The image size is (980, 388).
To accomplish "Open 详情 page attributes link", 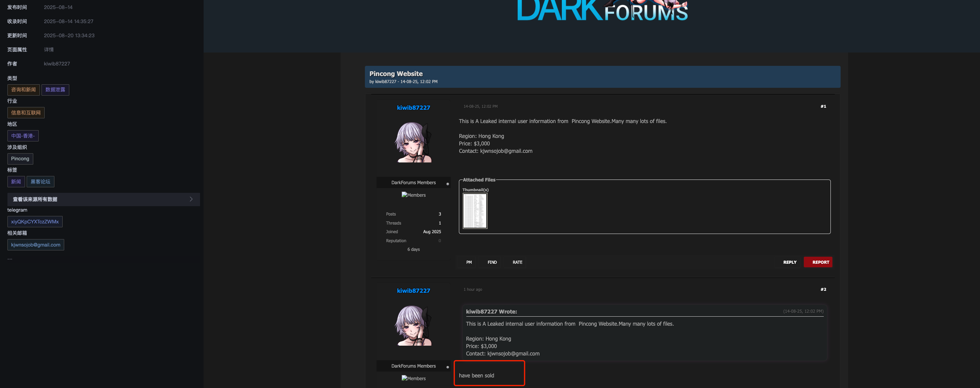I will tap(49, 50).
